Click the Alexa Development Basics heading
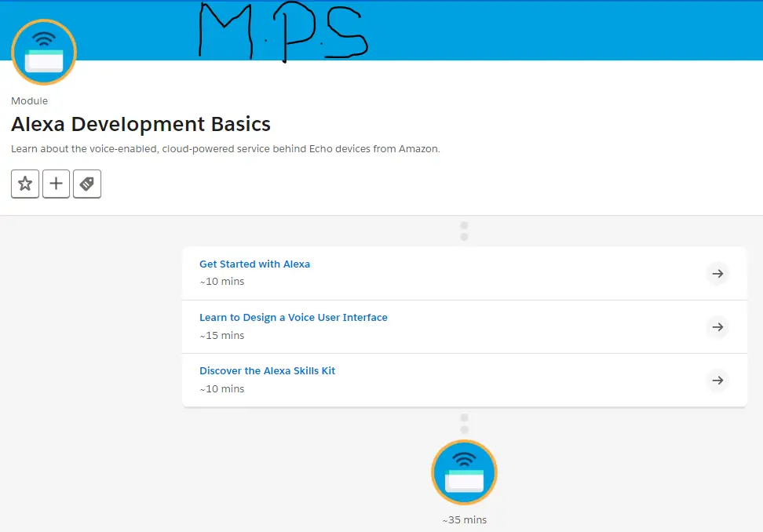The height and width of the screenshot is (532, 763). point(141,124)
